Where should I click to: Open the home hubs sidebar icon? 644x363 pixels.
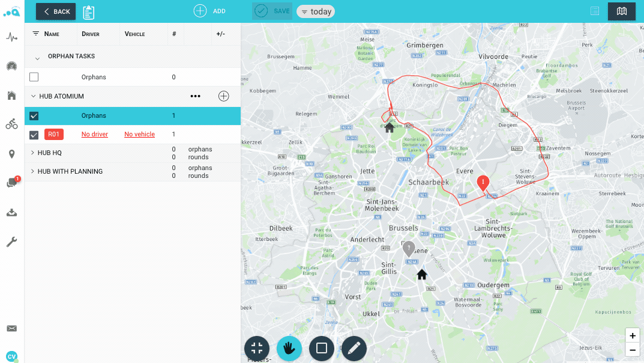(x=11, y=96)
